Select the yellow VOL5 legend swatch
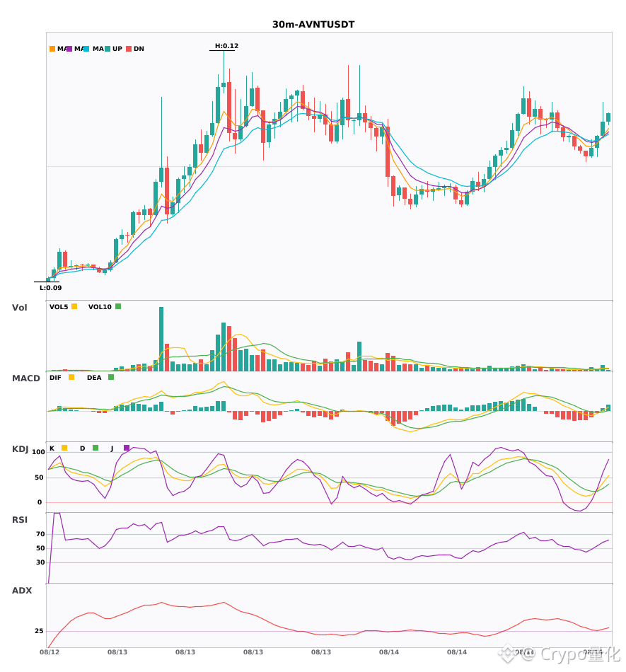Viewport: 626px width, 672px height. coord(74,306)
